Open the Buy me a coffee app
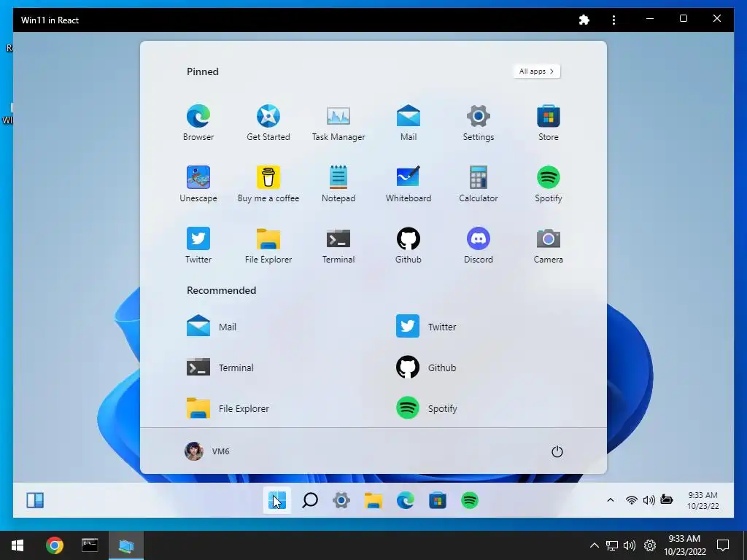Viewport: 747px width, 560px height. 268,184
